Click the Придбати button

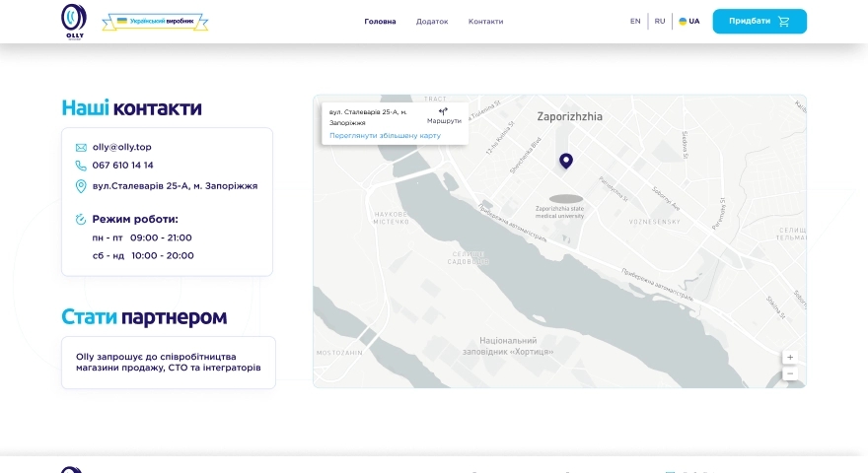pos(759,21)
